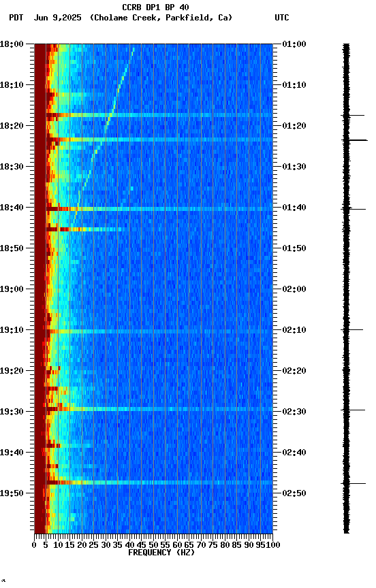Click the UTC time label 02:10
The image size is (376, 588).
[294, 330]
